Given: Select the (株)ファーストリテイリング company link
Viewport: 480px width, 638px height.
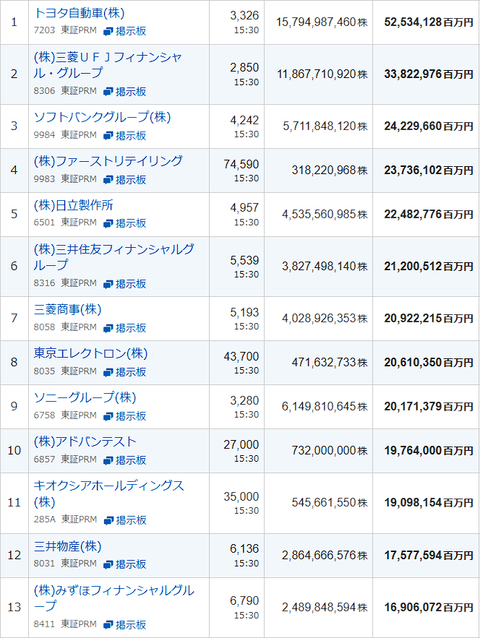Looking at the screenshot, I should 108,161.
